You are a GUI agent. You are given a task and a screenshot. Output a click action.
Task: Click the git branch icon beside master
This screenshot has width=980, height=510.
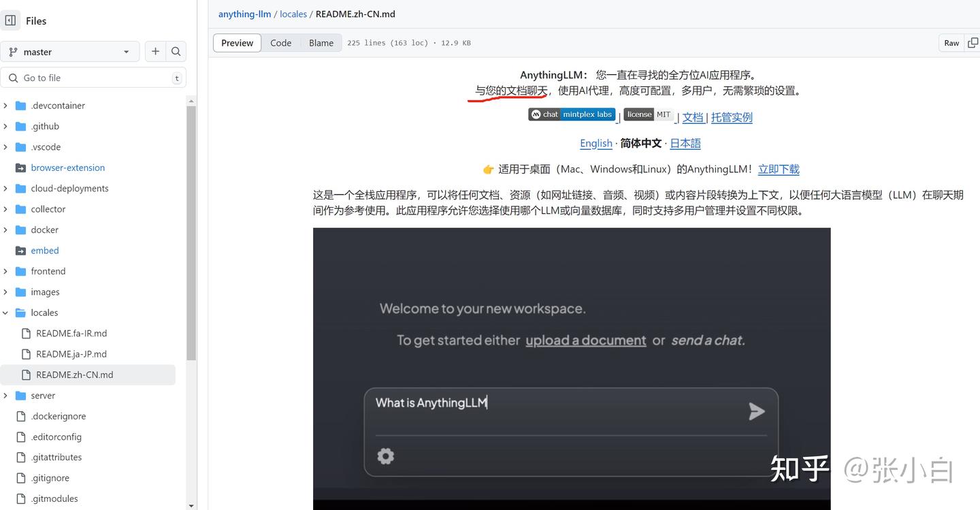(12, 51)
